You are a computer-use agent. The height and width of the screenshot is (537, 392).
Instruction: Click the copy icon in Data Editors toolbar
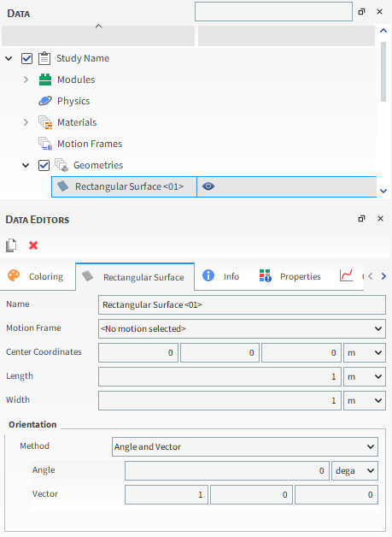11,245
